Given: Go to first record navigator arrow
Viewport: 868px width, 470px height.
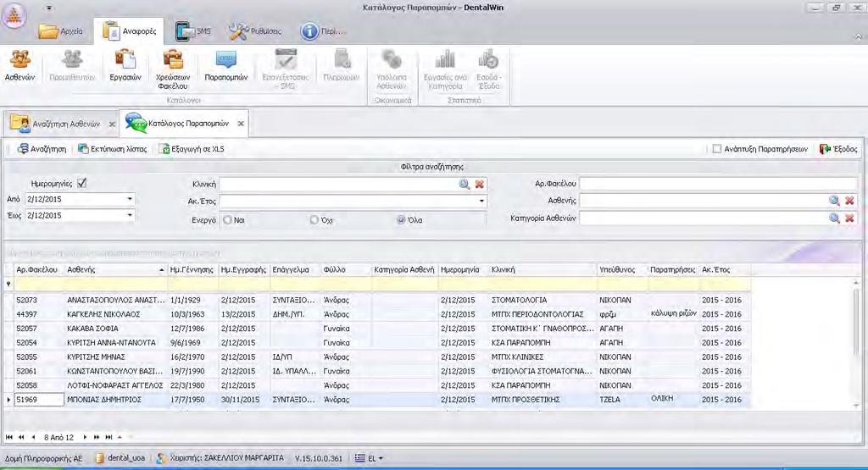Looking at the screenshot, I should coord(8,437).
